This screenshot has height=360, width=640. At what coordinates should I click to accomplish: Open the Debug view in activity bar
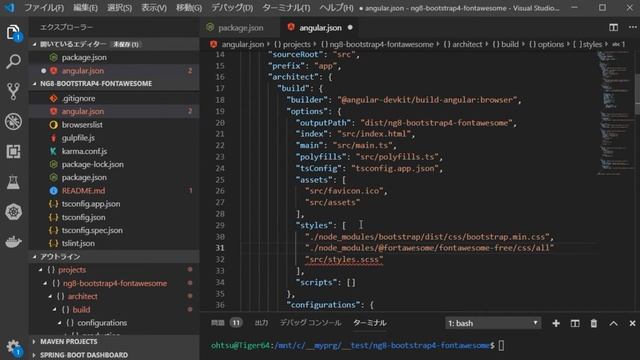click(x=13, y=122)
